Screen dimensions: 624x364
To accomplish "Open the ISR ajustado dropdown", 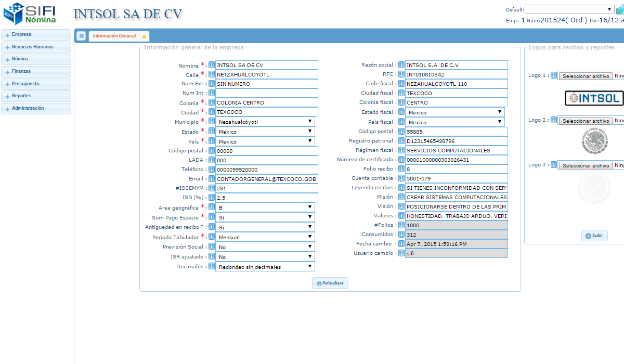I will (265, 257).
